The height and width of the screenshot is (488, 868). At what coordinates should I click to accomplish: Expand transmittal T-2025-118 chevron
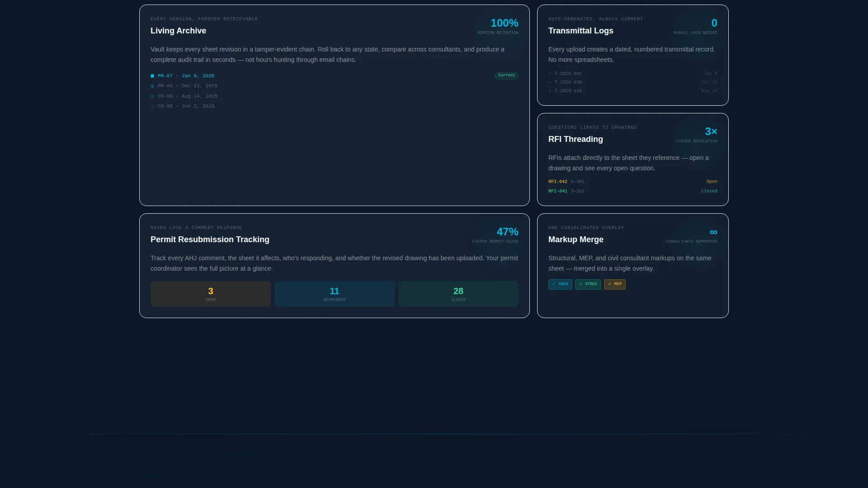pyautogui.click(x=550, y=91)
